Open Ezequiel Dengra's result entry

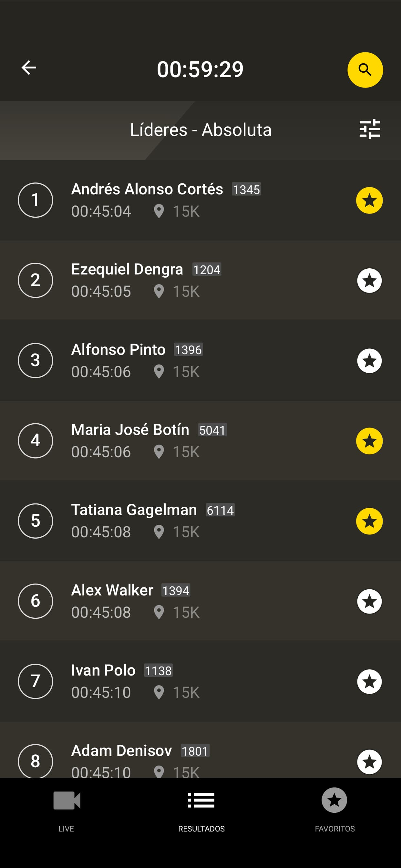(200, 280)
